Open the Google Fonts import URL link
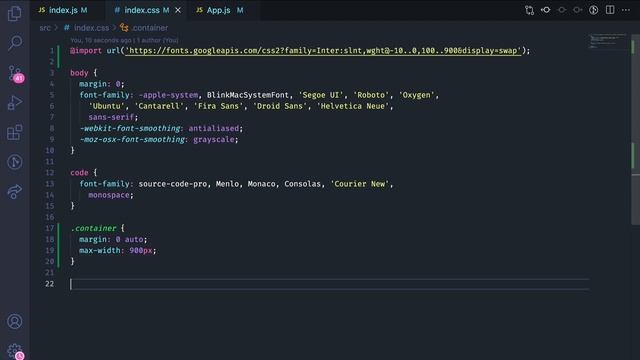Viewport: 640px width, 360px height. coord(323,51)
